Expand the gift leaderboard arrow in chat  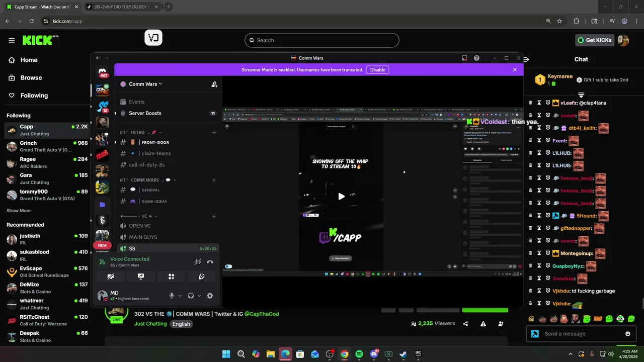coord(581,95)
